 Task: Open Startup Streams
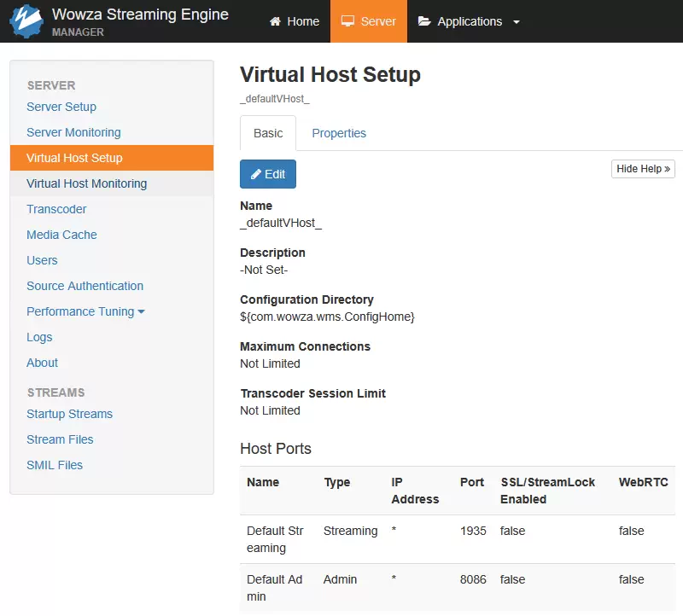pyautogui.click(x=70, y=414)
